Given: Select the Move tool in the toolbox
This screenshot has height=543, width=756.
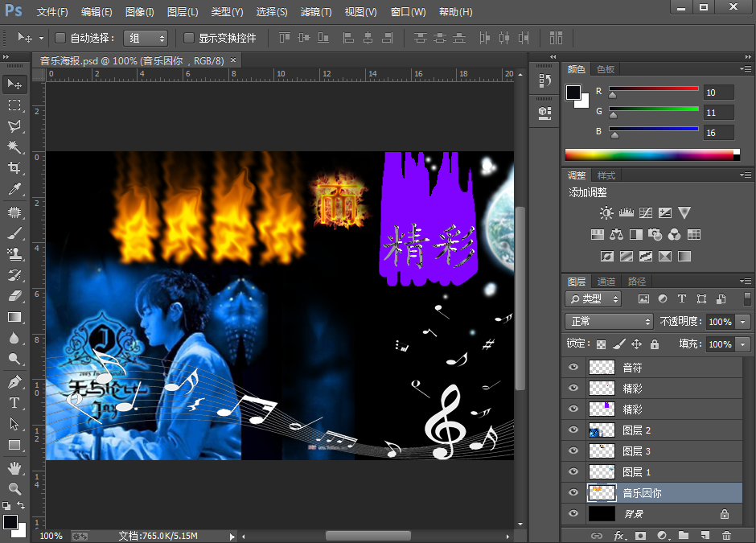Looking at the screenshot, I should [14, 84].
